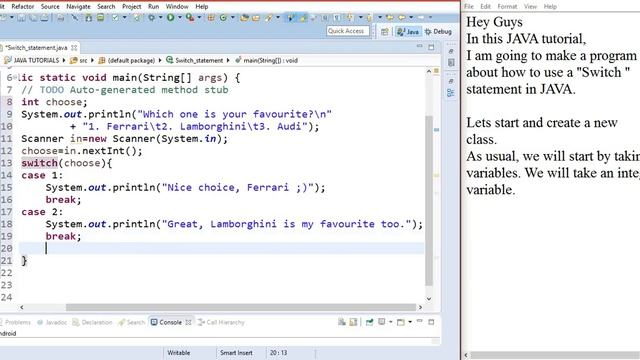This screenshot has height=360, width=640.
Task: Click the first icon in the Console toolbar
Action: coord(342,322)
